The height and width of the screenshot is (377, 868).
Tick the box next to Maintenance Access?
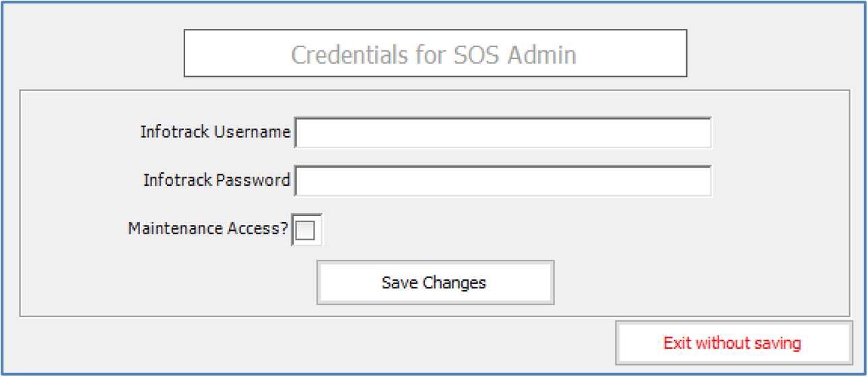pyautogui.click(x=306, y=230)
